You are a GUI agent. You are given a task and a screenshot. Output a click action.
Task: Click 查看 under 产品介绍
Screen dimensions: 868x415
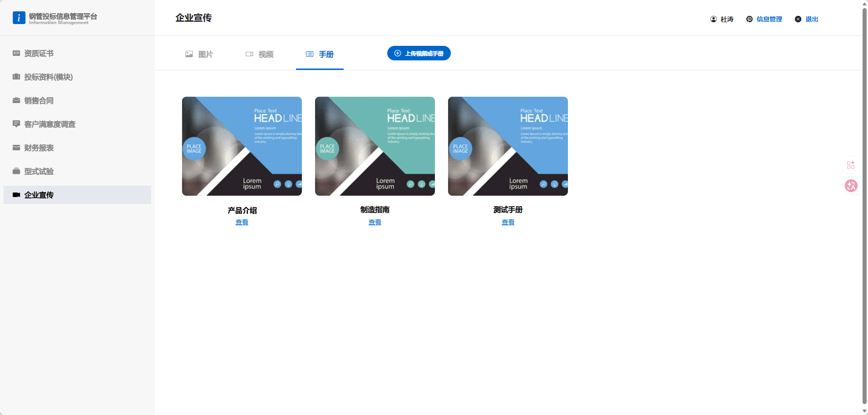coord(242,222)
